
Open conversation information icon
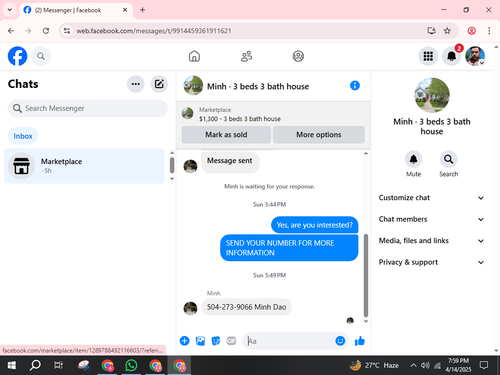click(355, 86)
